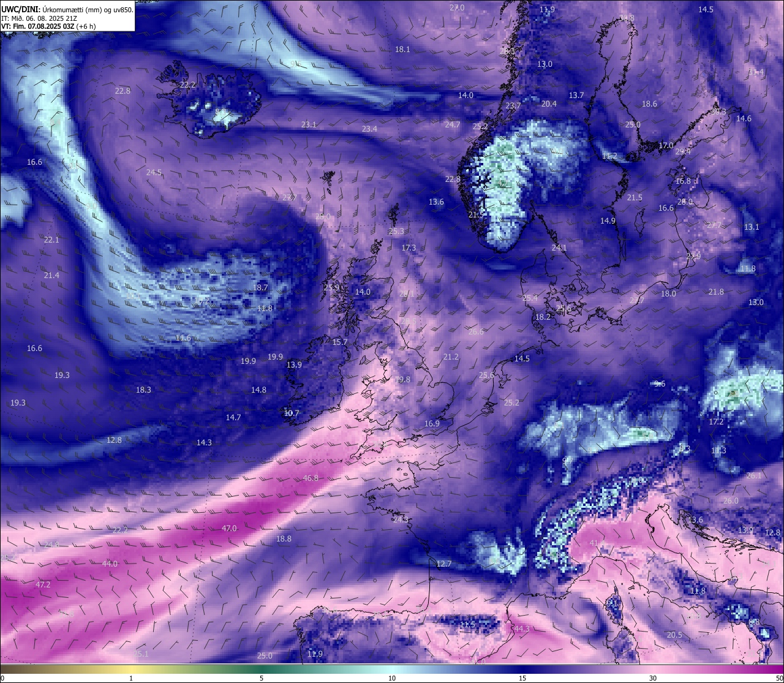
Task: Click the map value '29.0'
Action: (x=323, y=217)
